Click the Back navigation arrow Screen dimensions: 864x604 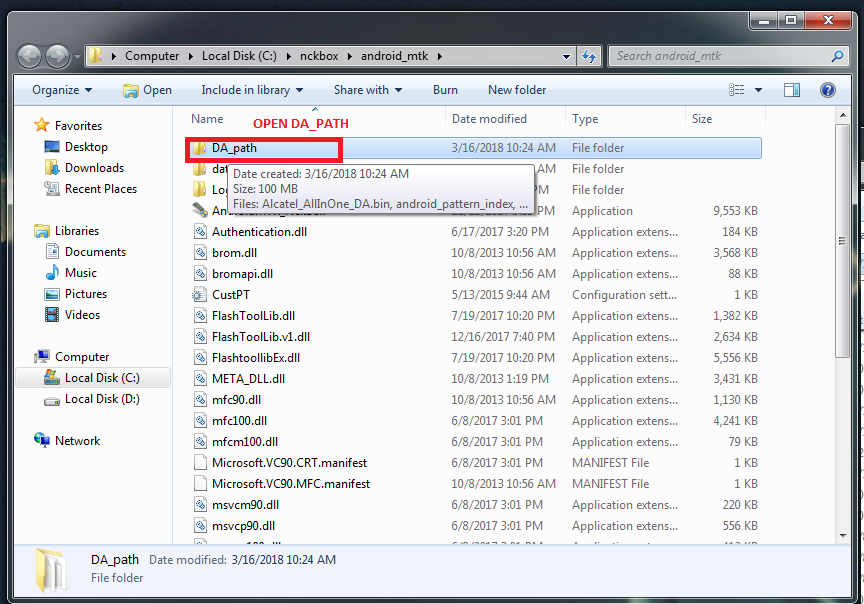[30, 56]
